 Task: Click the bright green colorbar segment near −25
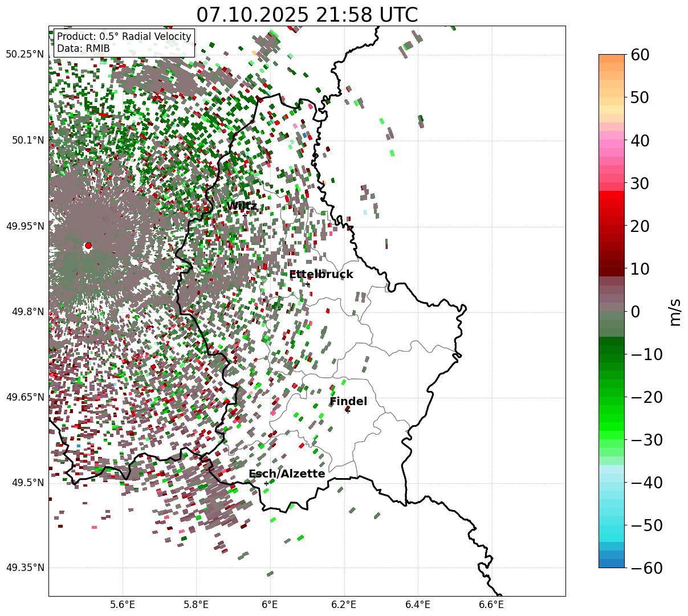tap(612, 418)
